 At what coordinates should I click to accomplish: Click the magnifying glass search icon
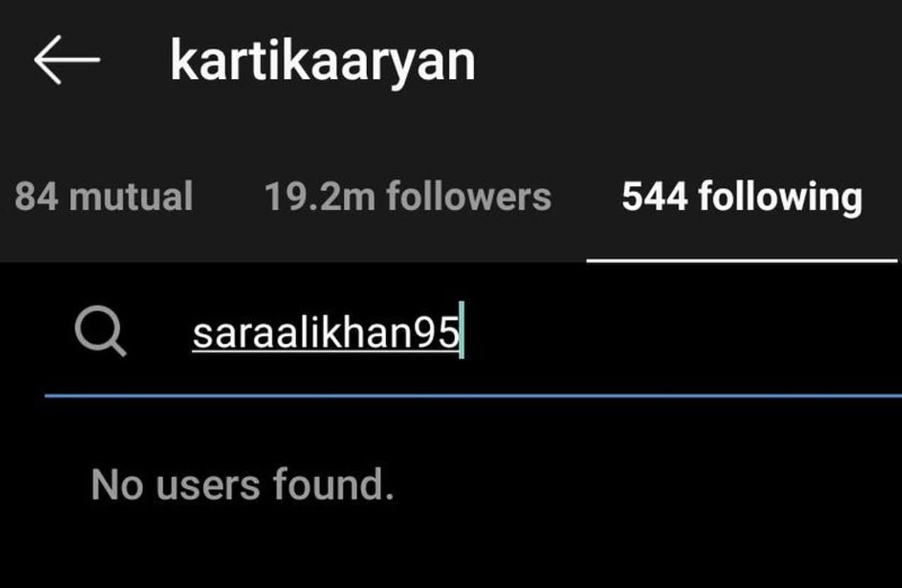pyautogui.click(x=100, y=333)
